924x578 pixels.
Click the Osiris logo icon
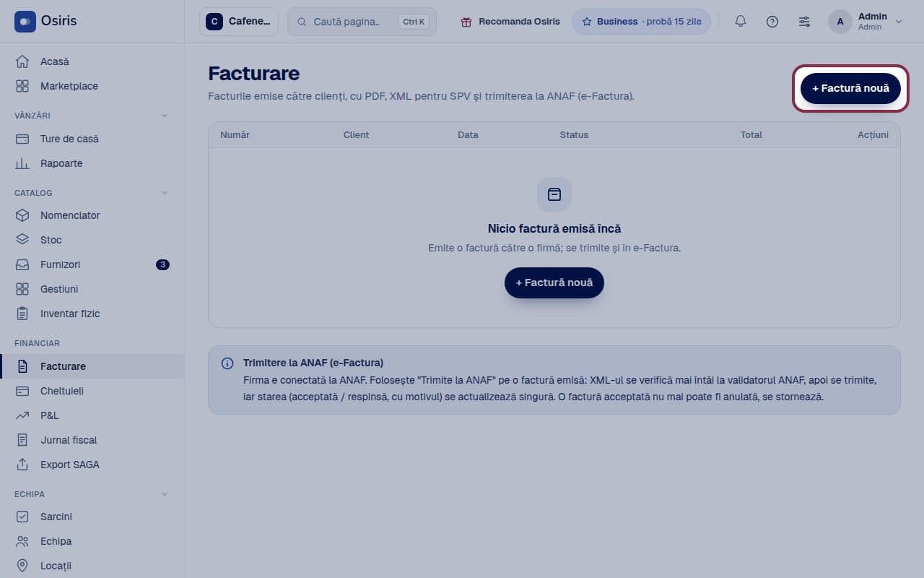click(25, 22)
